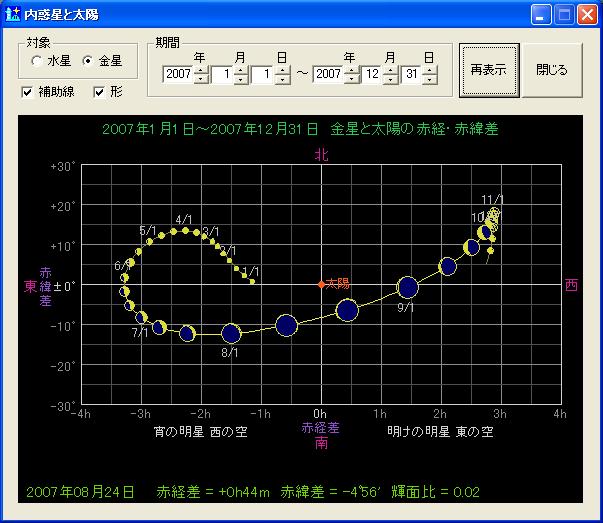Select the 水星 (Mercury) radio button
The width and height of the screenshot is (603, 523).
37,62
